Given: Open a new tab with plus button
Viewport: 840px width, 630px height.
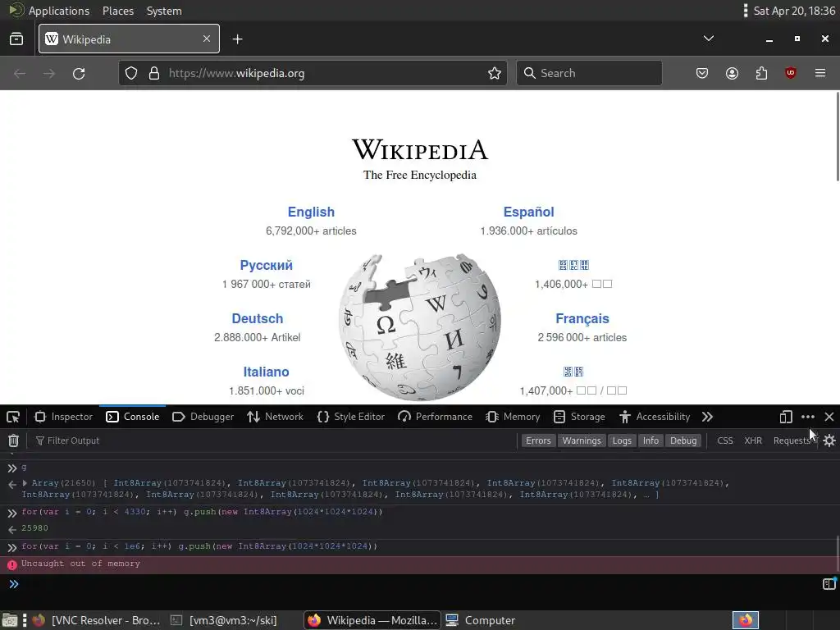Looking at the screenshot, I should [x=237, y=39].
